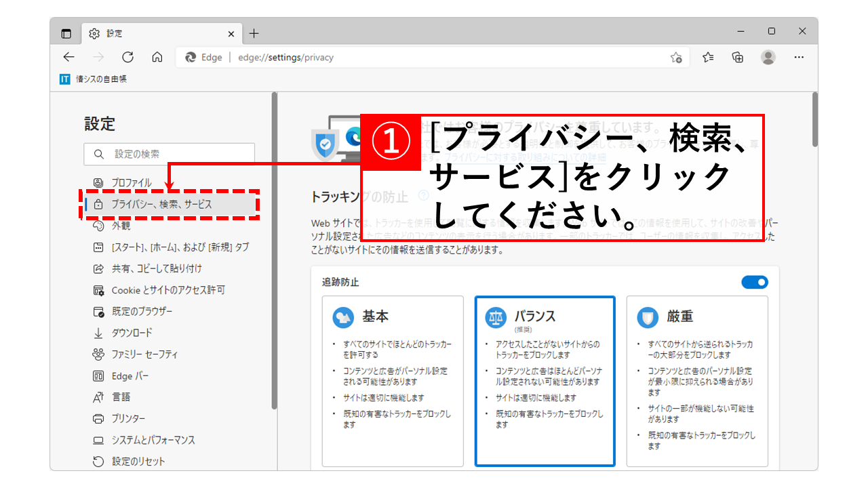Click the favorites star in the address bar

pos(676,58)
